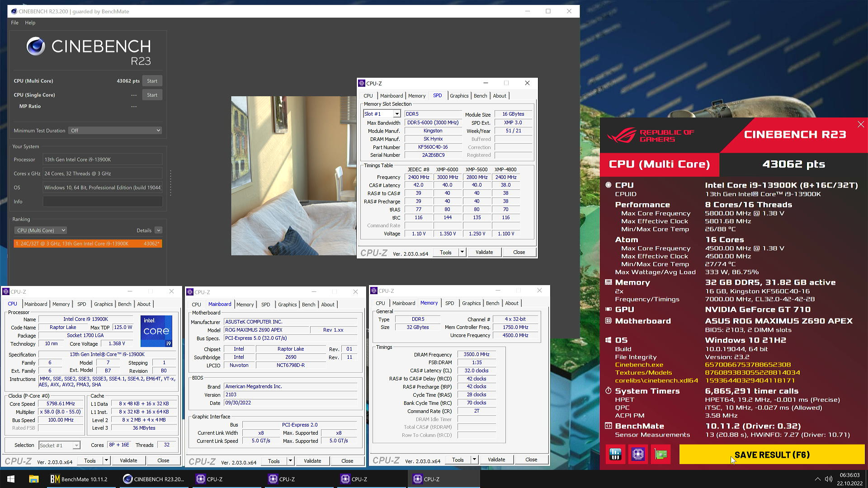
Task: Close the BenchMate Cinebench R23 result panel
Action: (860, 124)
